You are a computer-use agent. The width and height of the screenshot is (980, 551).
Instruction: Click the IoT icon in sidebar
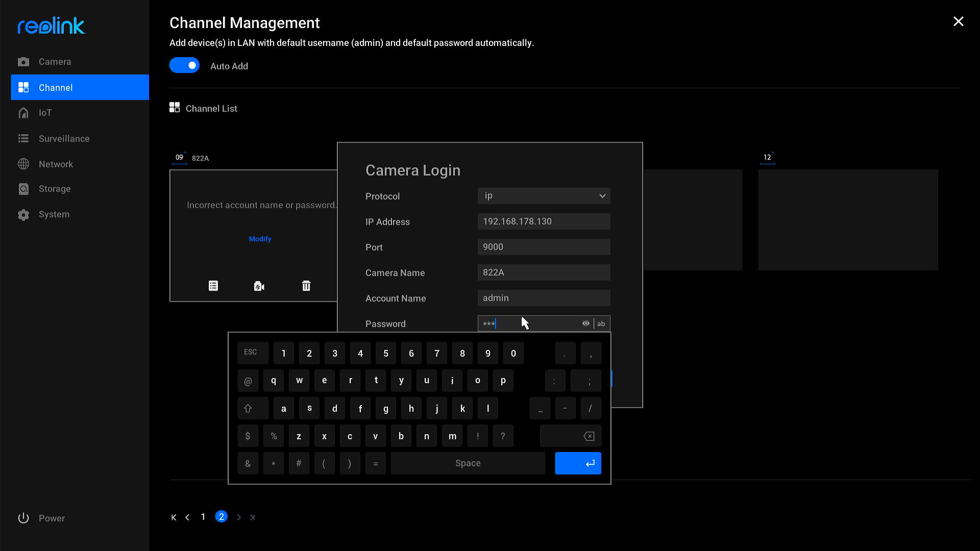point(23,112)
